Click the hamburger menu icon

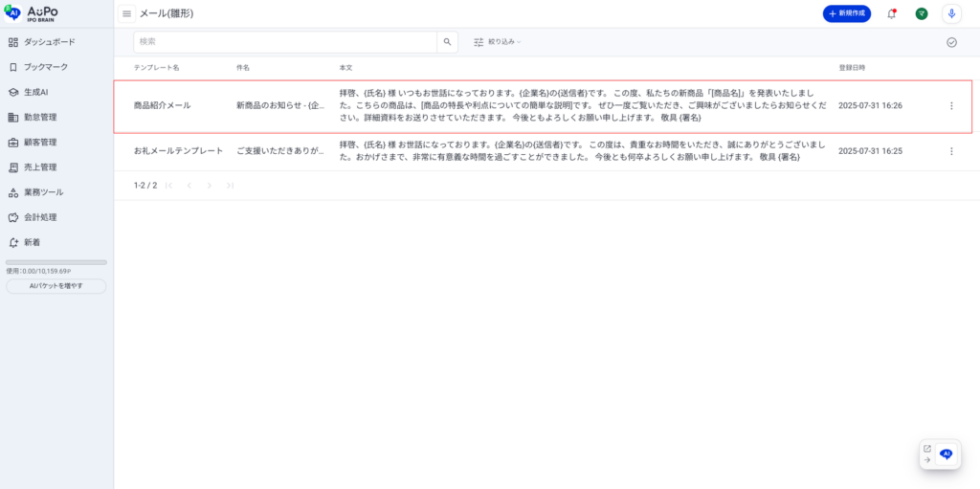126,13
